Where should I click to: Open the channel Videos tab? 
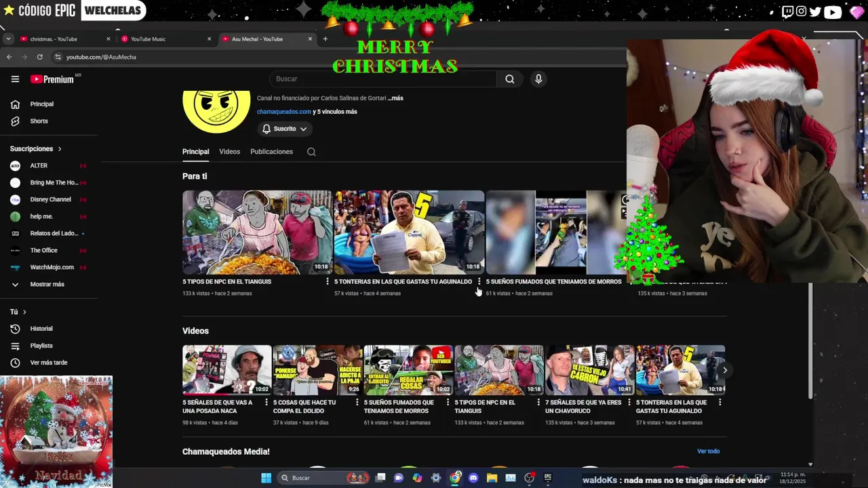coord(229,152)
